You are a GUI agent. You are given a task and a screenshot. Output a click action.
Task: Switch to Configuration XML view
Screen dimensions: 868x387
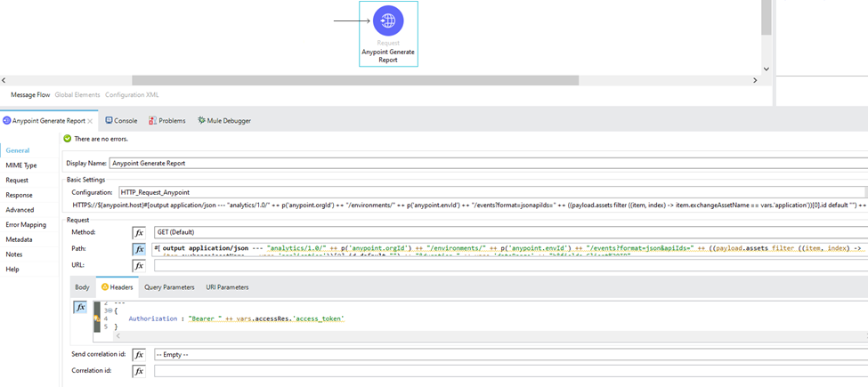tap(132, 95)
